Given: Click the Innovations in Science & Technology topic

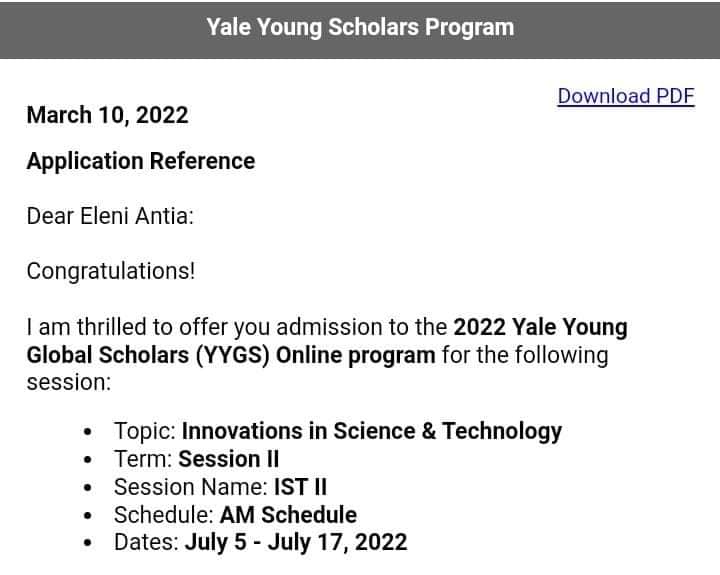Looking at the screenshot, I should [371, 431].
